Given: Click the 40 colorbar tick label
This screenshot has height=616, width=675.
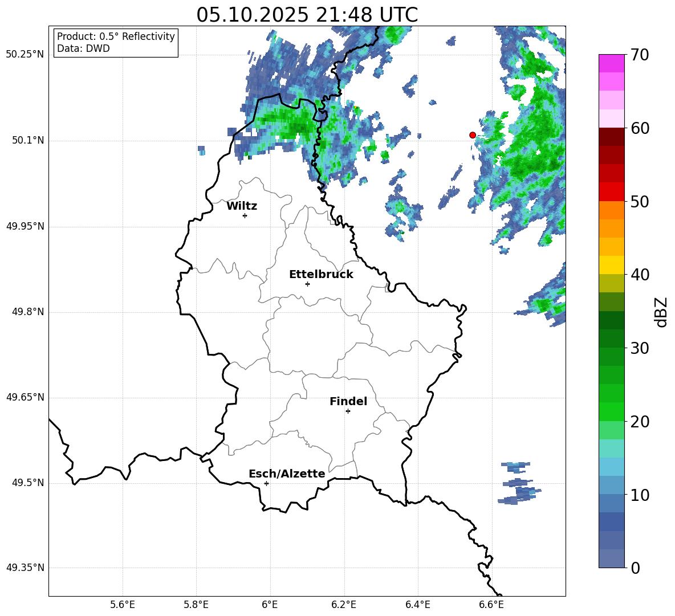Looking at the screenshot, I should [640, 275].
